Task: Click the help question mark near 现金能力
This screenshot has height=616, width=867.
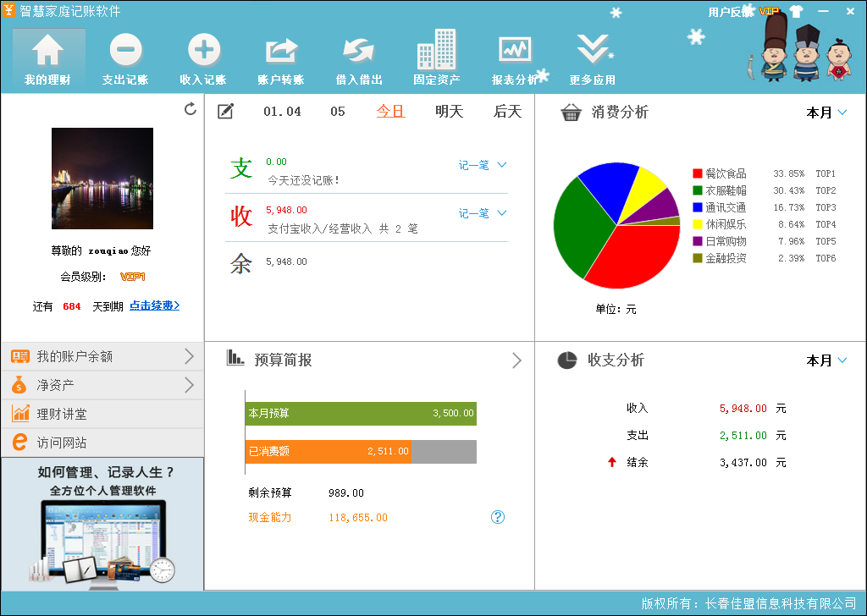Action: coord(498,517)
